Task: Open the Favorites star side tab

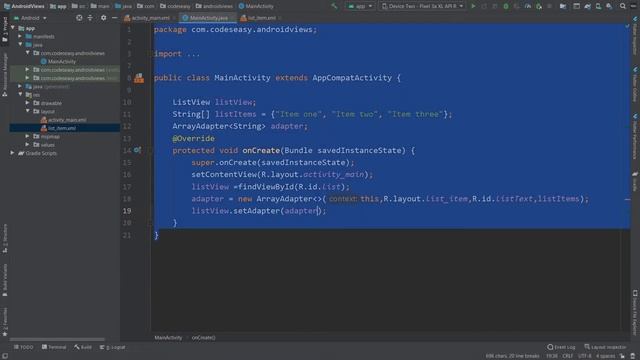Action: click(x=5, y=322)
